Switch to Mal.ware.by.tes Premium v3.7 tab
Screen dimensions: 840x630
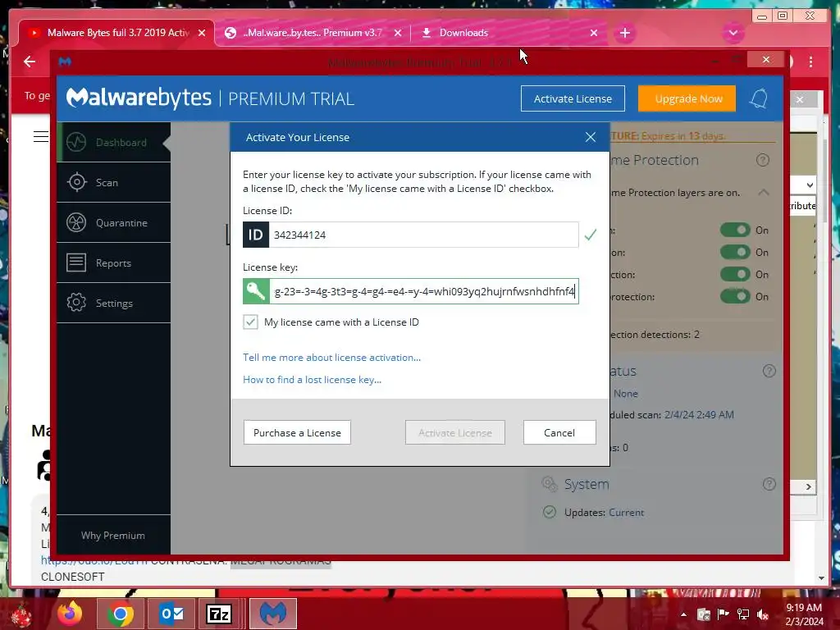click(313, 33)
